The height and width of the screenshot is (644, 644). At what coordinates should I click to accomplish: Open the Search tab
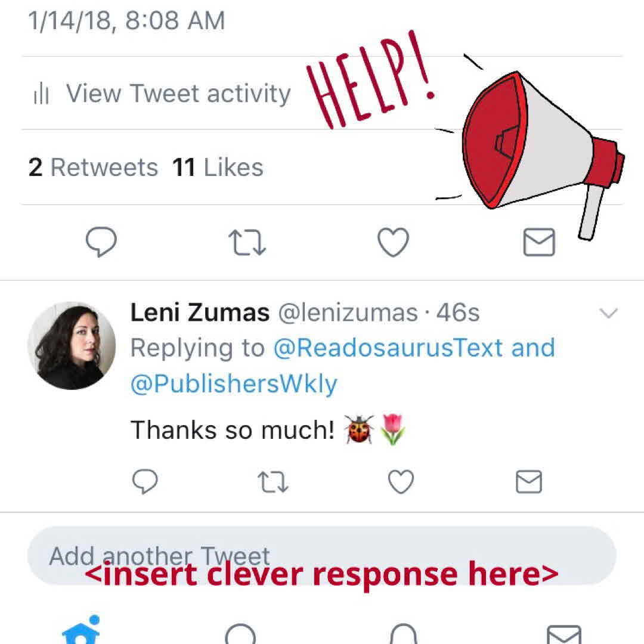(x=240, y=634)
